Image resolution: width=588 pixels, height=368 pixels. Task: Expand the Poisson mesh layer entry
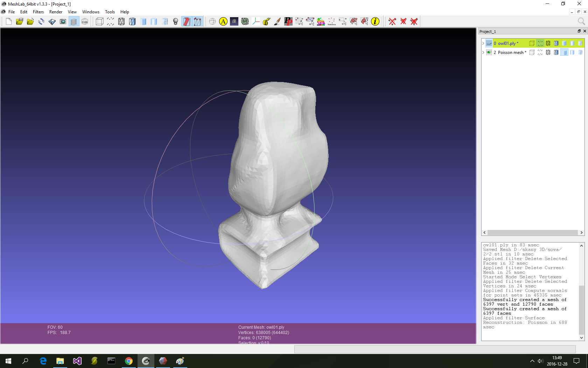click(483, 52)
